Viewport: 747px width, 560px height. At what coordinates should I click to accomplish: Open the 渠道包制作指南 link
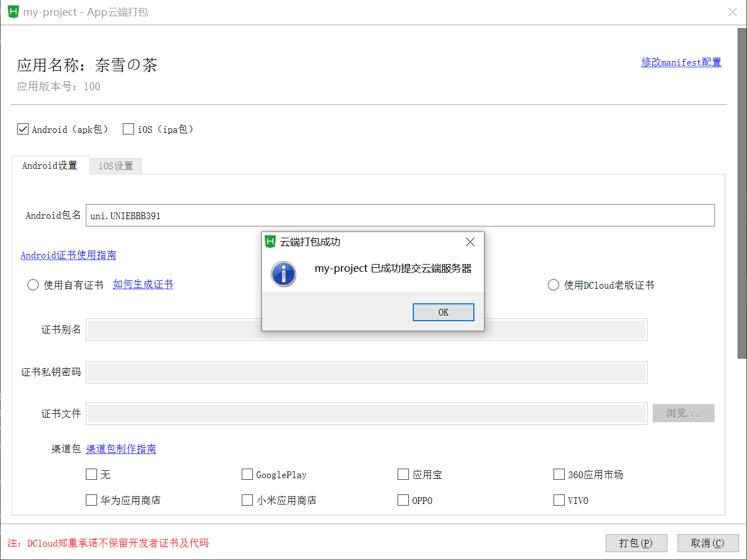[x=121, y=449]
